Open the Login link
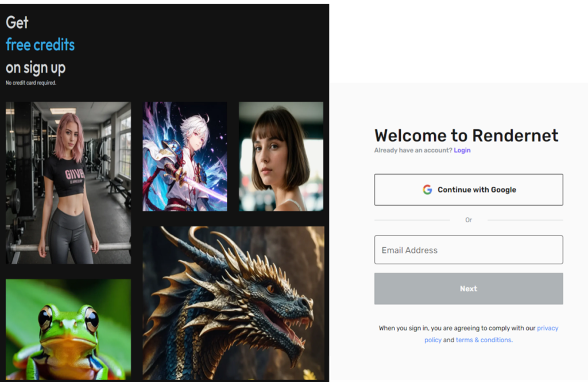Image resolution: width=588 pixels, height=382 pixels. coord(462,150)
